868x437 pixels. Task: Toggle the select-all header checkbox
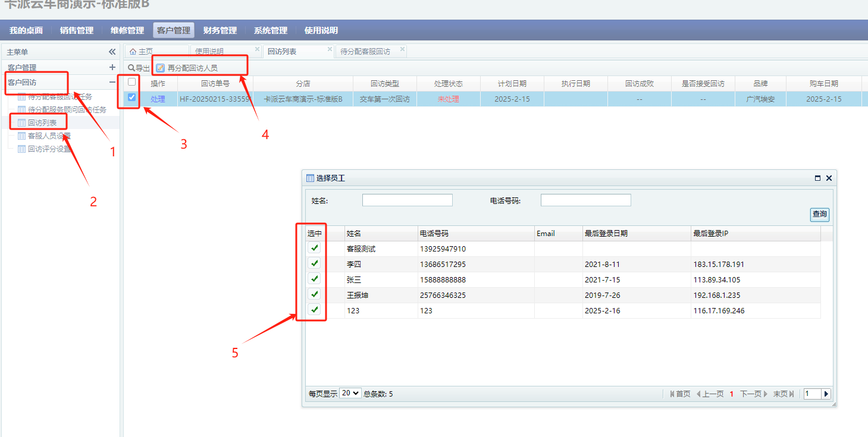[x=132, y=83]
